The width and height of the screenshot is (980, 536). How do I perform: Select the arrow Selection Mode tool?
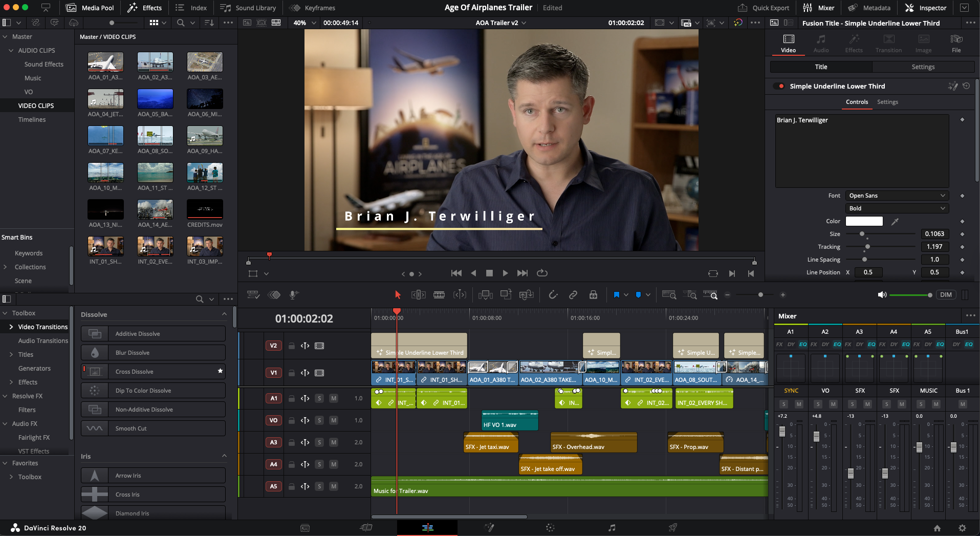[398, 295]
